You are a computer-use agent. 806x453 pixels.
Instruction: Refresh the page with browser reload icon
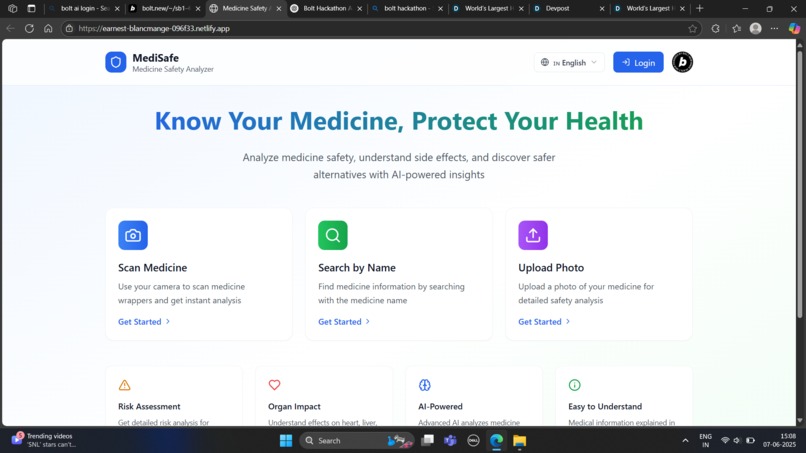[x=29, y=28]
